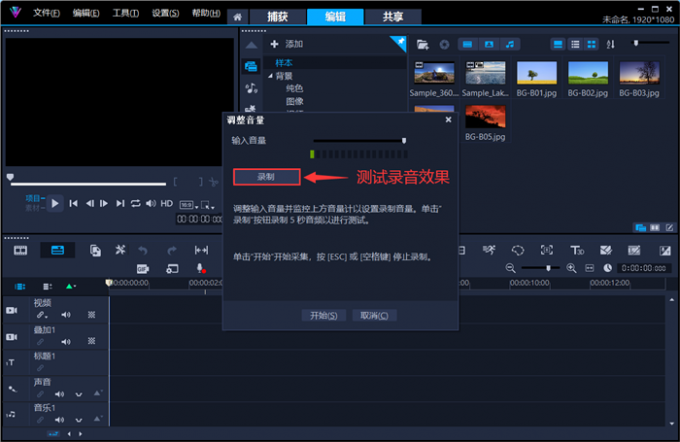Screen dimensions: 680x442
Task: Switch library to list view
Action: click(x=575, y=44)
